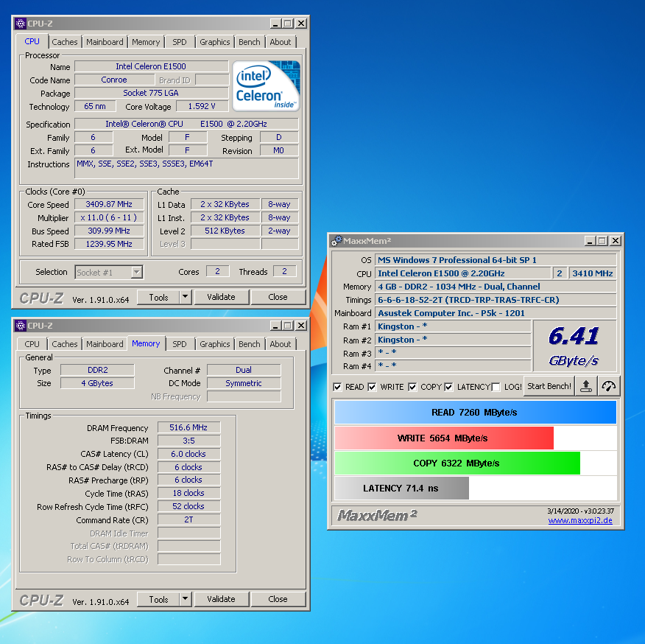The height and width of the screenshot is (644, 645).
Task: Click the Instructions MMX, SSE list field
Action: (x=186, y=168)
